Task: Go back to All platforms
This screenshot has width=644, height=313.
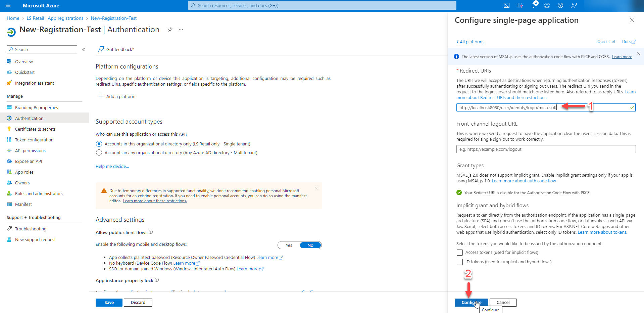Action: pyautogui.click(x=470, y=42)
